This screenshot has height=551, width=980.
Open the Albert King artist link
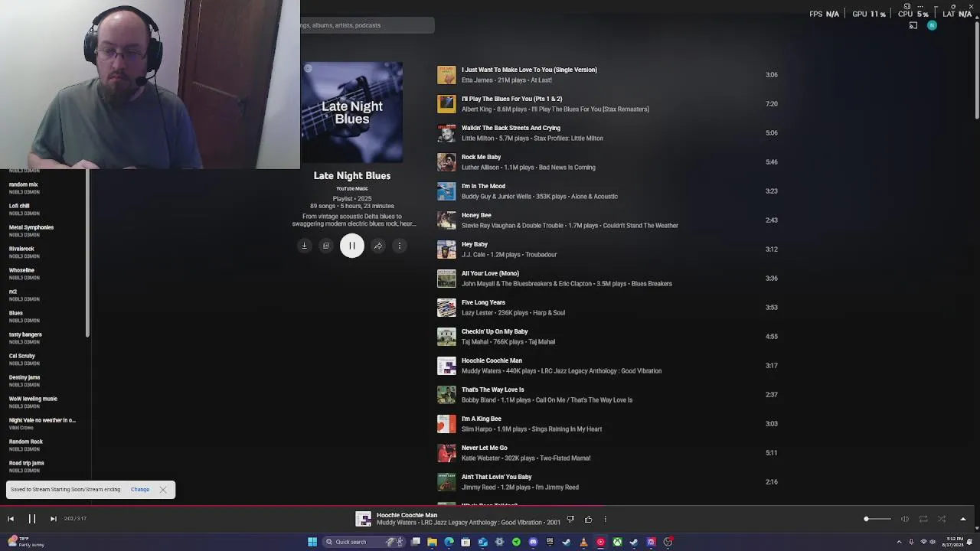(x=476, y=109)
